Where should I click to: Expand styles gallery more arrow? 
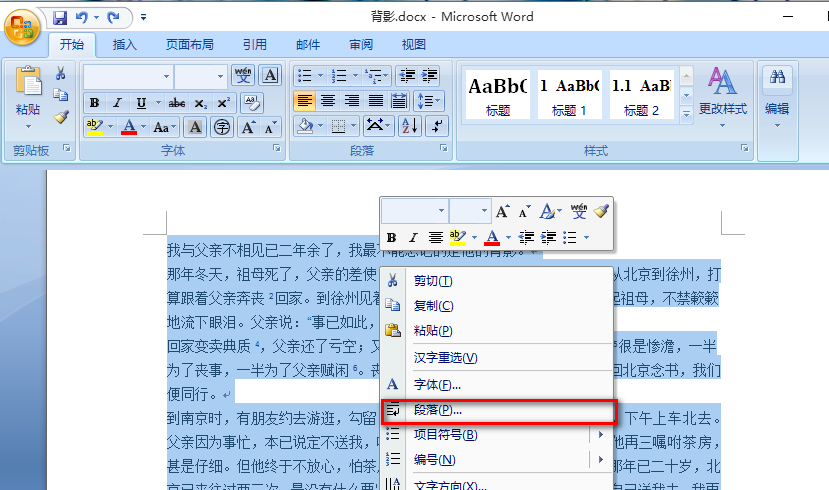tap(686, 114)
